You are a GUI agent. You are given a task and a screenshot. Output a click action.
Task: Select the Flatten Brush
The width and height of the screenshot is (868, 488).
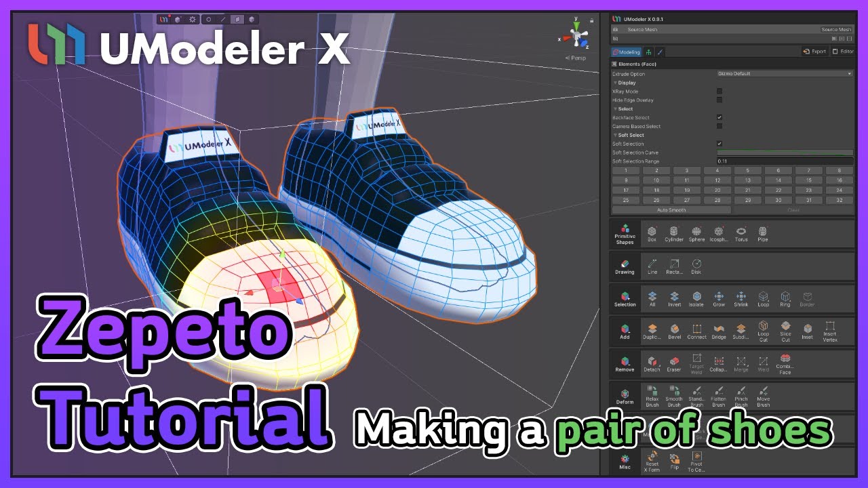click(x=719, y=396)
